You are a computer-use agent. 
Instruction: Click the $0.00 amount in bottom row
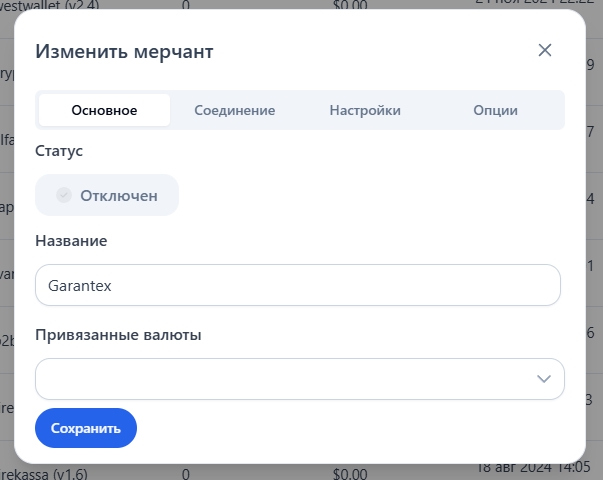(350, 473)
